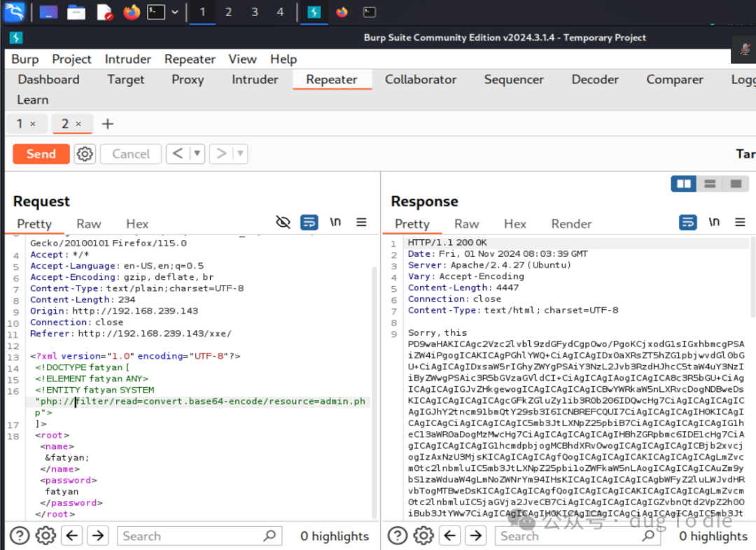
Task: Switch to workspace 4
Action: click(x=280, y=12)
